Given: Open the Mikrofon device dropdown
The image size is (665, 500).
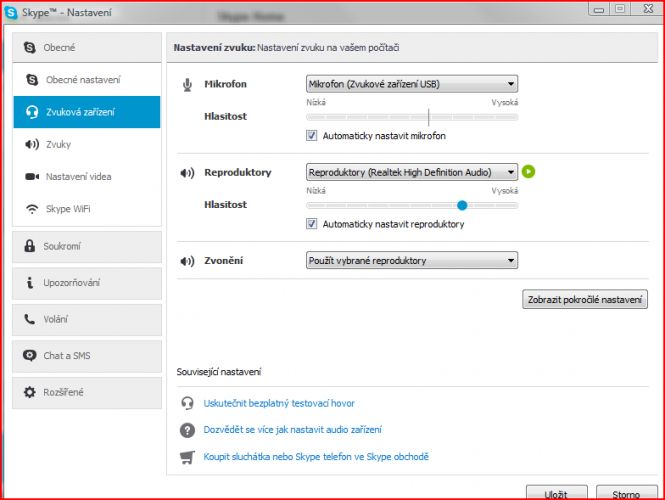Looking at the screenshot, I should pos(412,84).
